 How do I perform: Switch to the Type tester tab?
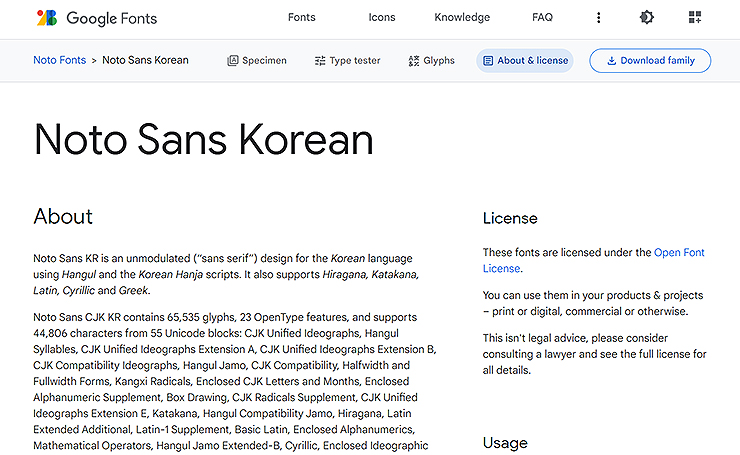click(347, 60)
